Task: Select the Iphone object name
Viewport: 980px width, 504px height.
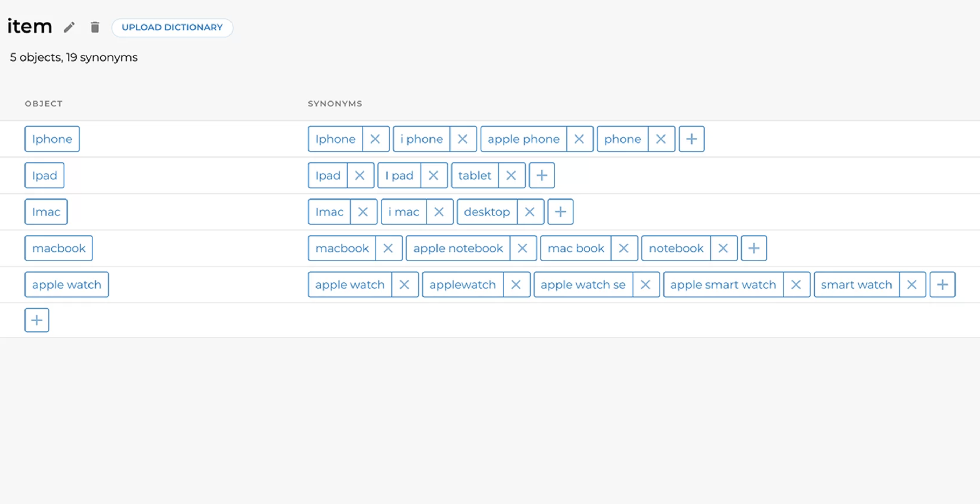Action: pyautogui.click(x=52, y=139)
